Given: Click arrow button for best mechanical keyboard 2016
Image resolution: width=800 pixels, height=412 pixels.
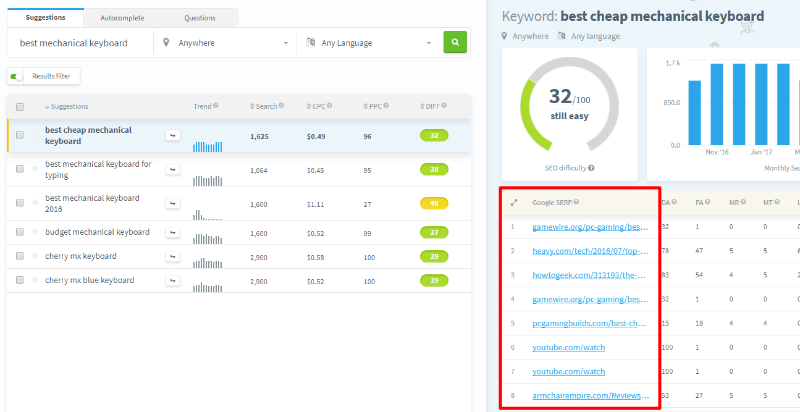Looking at the screenshot, I should (172, 203).
